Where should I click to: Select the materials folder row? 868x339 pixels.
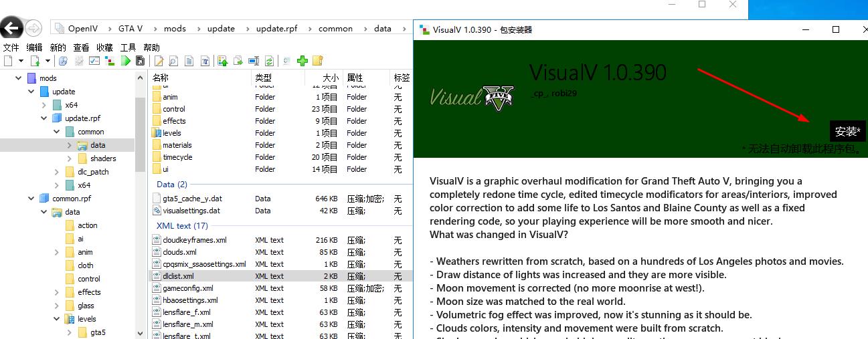281,145
